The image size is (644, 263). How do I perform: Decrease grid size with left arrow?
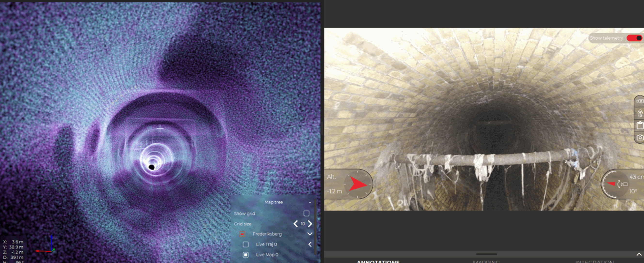[295, 224]
